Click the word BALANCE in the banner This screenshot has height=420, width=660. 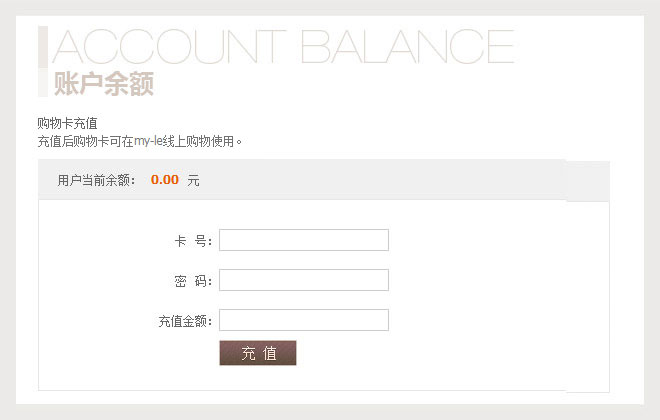[x=406, y=47]
